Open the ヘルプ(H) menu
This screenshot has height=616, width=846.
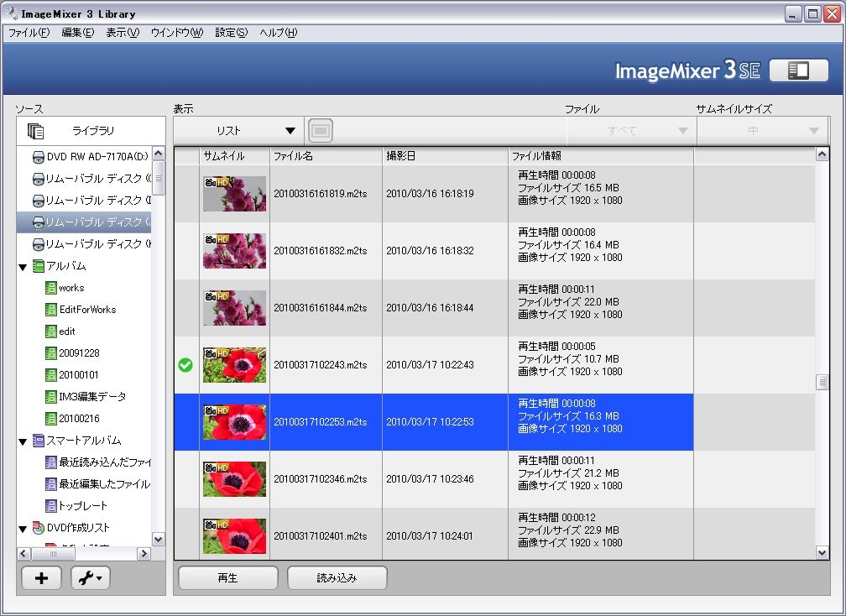pos(278,33)
